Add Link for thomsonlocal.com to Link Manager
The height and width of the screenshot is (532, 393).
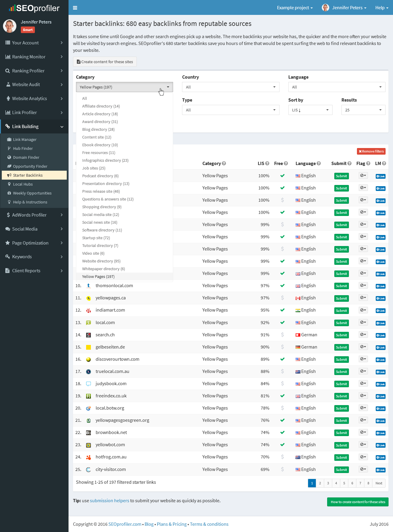click(x=380, y=286)
